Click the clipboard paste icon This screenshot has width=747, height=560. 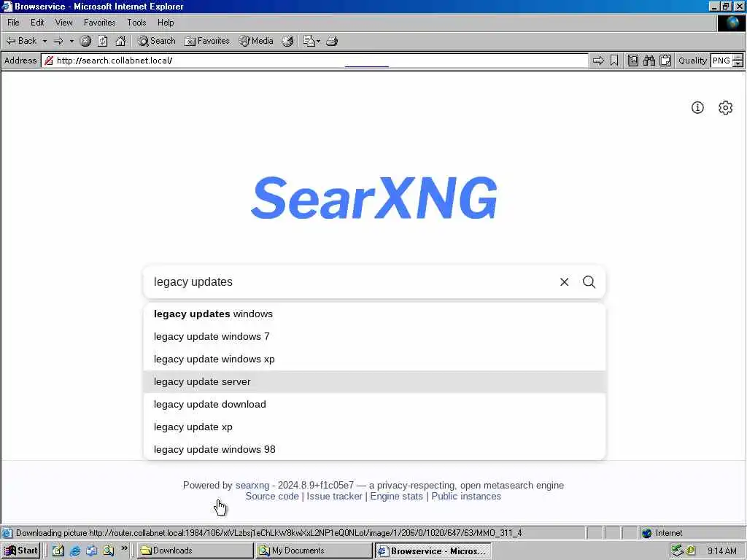[665, 61]
